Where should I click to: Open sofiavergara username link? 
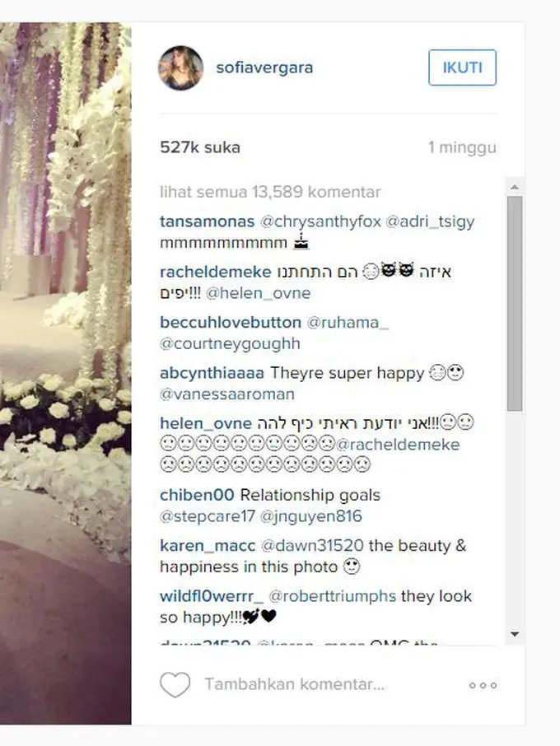tap(264, 68)
